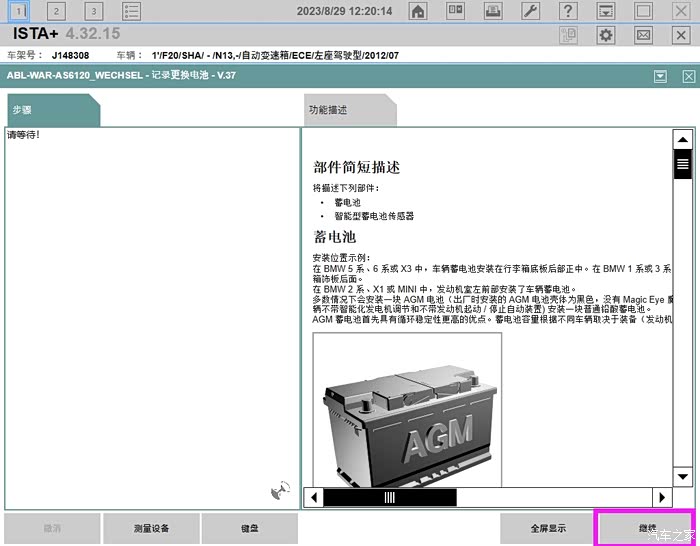
Task: Open the wrench tools icon
Action: point(531,11)
